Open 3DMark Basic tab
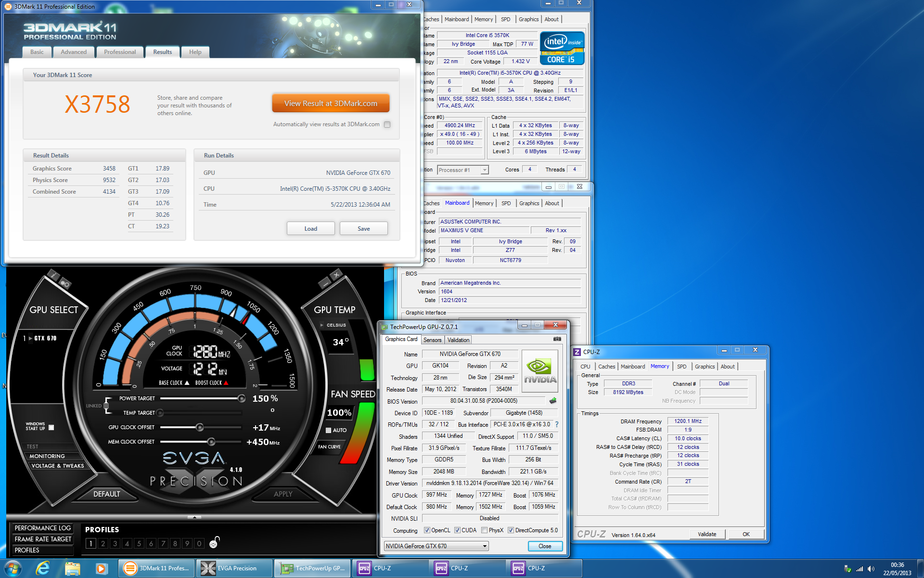 37,52
